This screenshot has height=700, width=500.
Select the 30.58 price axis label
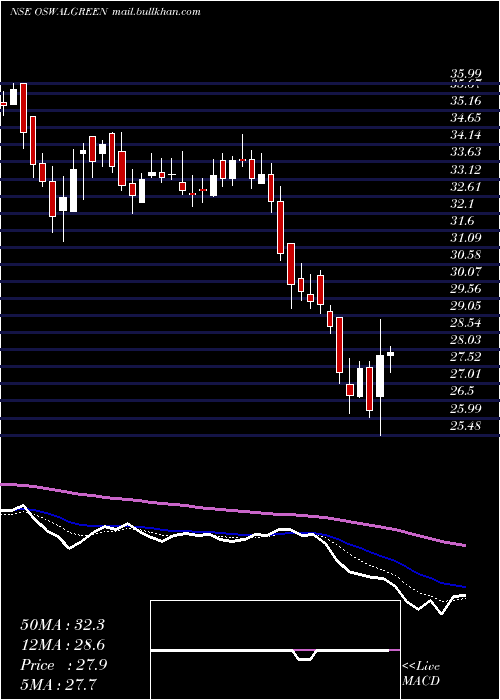tap(465, 255)
